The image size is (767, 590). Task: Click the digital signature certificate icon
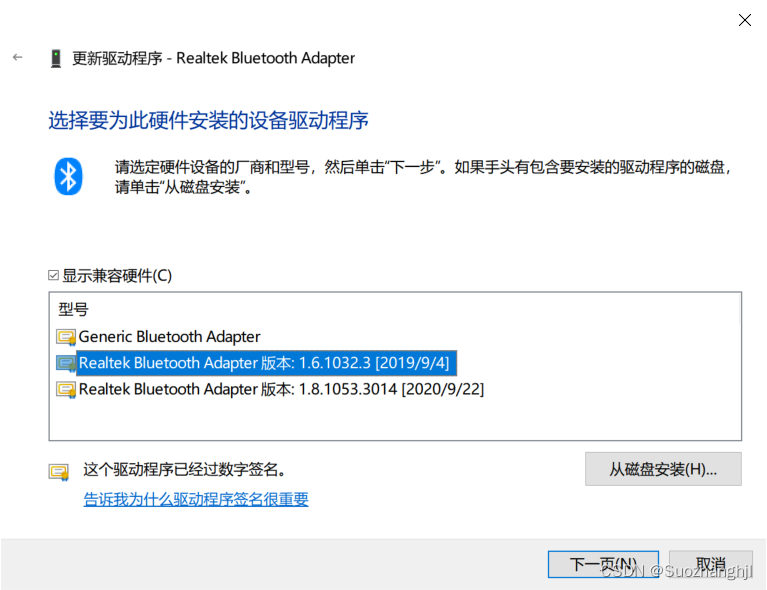point(59,472)
